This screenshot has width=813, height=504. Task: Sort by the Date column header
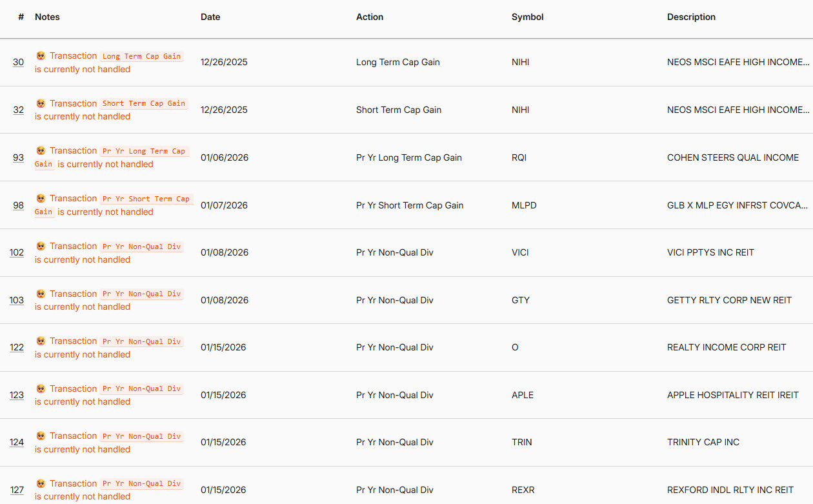click(x=210, y=17)
